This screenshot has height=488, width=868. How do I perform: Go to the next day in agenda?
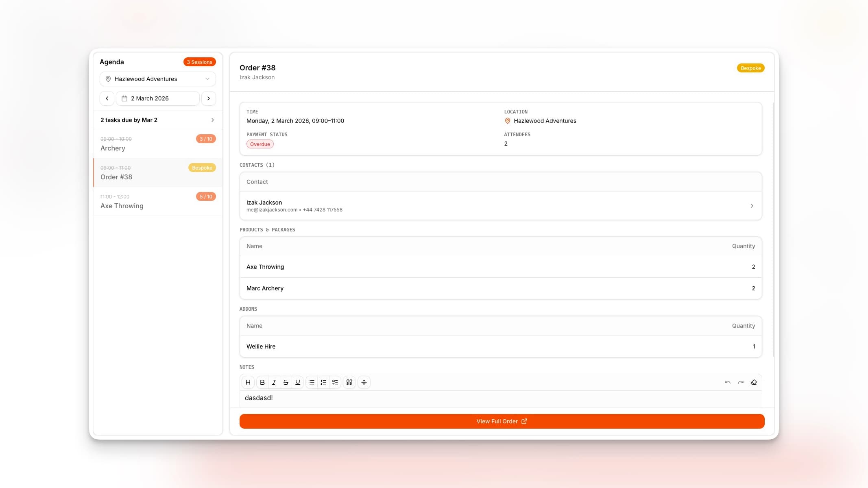pyautogui.click(x=209, y=98)
